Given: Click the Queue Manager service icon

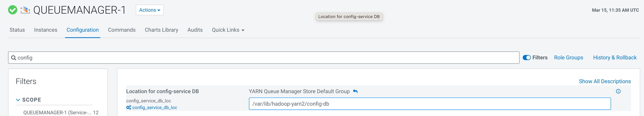Looking at the screenshot, I should coord(25,10).
